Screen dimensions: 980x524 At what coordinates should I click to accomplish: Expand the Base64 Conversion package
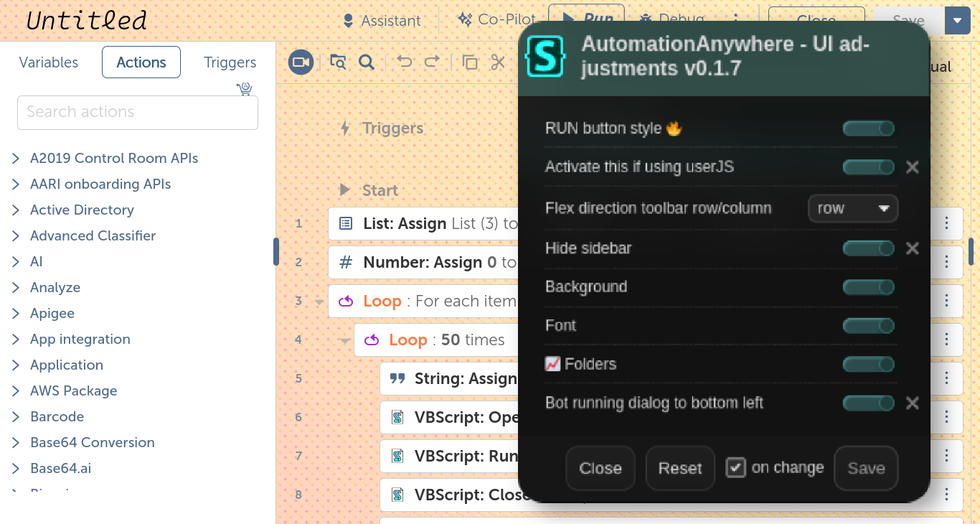tap(16, 443)
